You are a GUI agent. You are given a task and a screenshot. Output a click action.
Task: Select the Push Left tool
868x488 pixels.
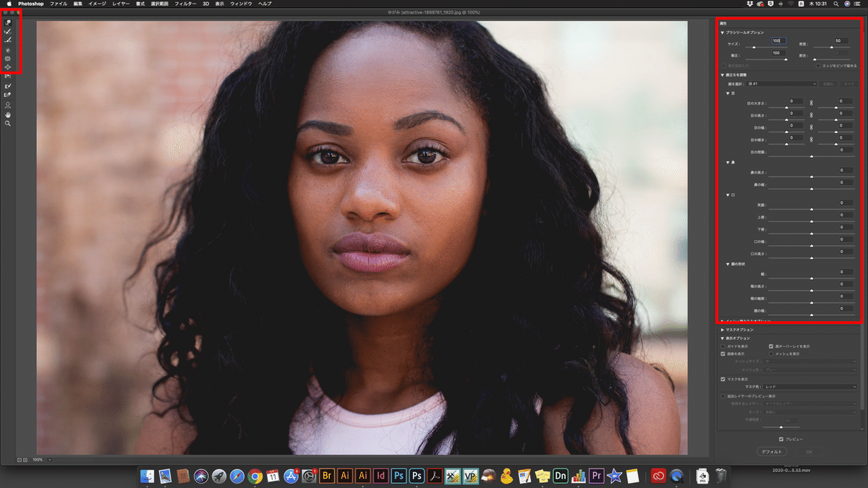point(8,76)
